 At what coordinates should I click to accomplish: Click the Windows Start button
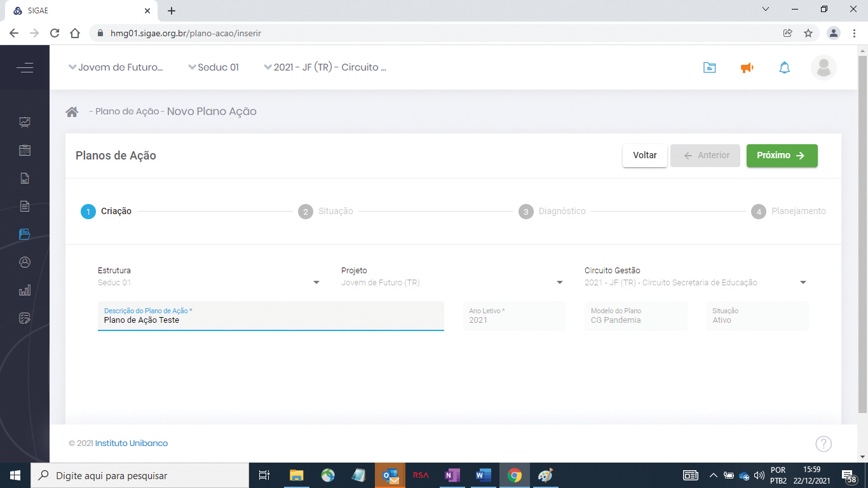15,475
